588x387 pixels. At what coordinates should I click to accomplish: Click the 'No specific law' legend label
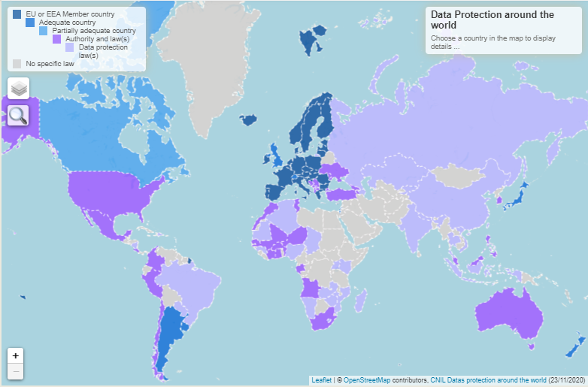(x=50, y=64)
